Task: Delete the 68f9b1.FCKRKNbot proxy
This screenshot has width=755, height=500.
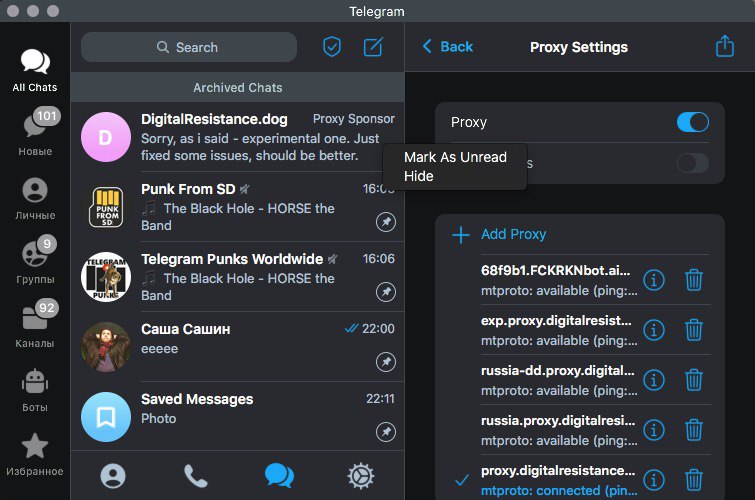Action: click(694, 280)
